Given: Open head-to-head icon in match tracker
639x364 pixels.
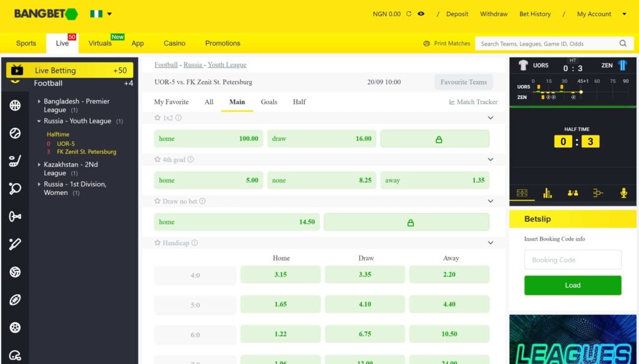Looking at the screenshot, I should point(573,193).
